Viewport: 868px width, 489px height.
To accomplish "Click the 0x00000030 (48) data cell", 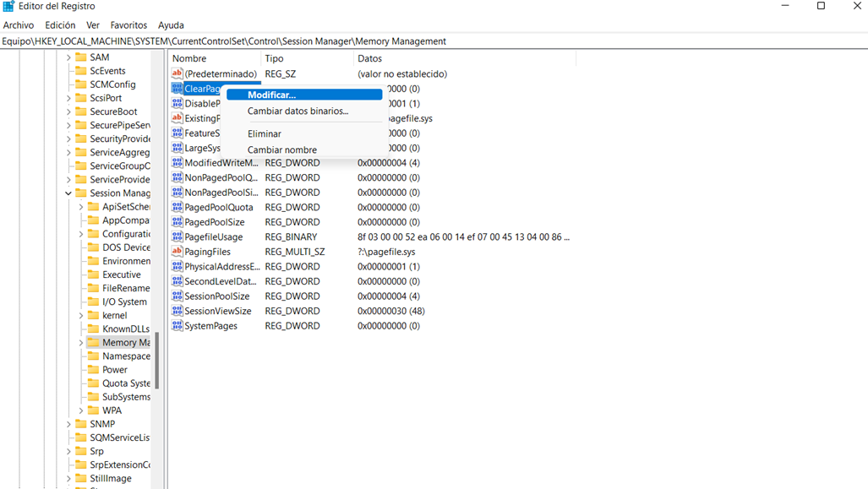I will 390,311.
